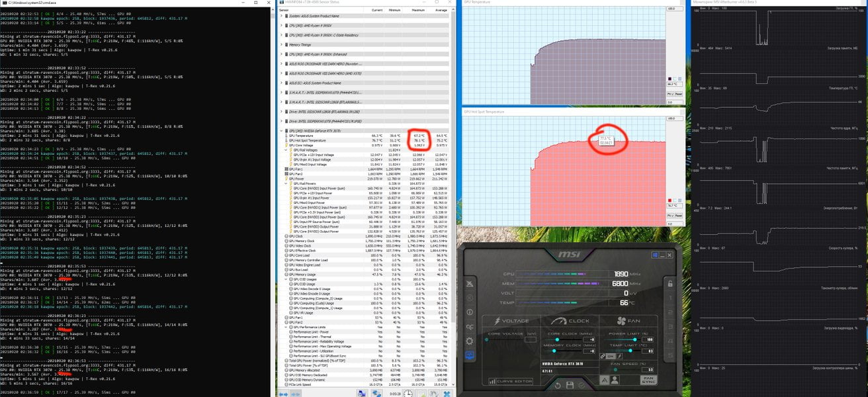Open MSI Afterburner settings gear icon
This screenshot has width=868, height=397.
click(x=470, y=341)
